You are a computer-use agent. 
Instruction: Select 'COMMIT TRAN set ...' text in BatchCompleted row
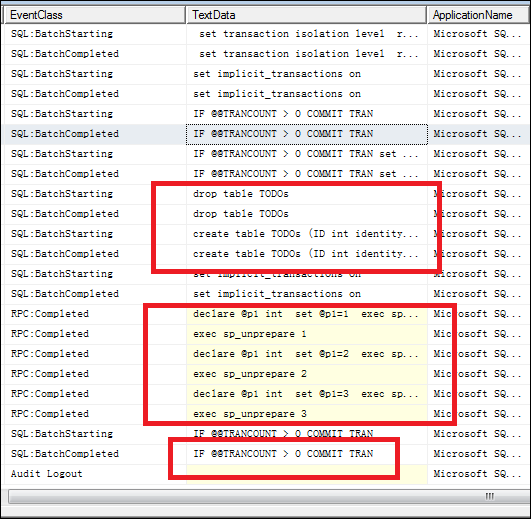pyautogui.click(x=362, y=174)
